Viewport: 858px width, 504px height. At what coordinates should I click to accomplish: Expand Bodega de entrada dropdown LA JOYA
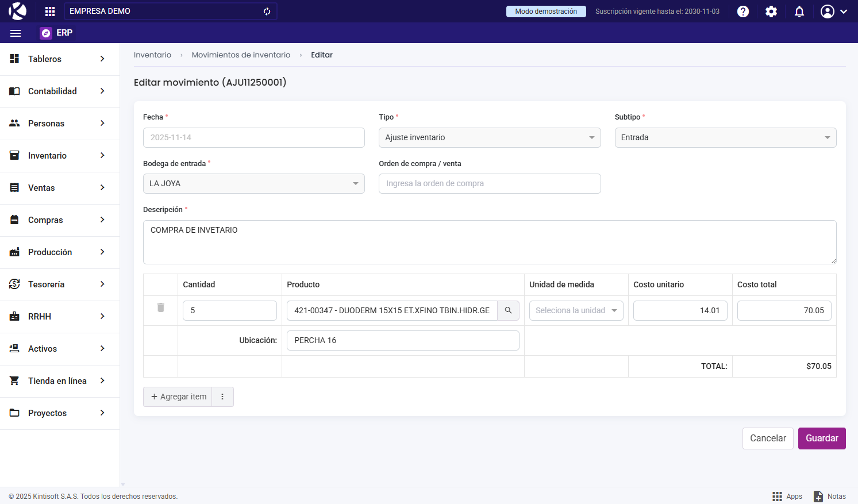click(253, 184)
